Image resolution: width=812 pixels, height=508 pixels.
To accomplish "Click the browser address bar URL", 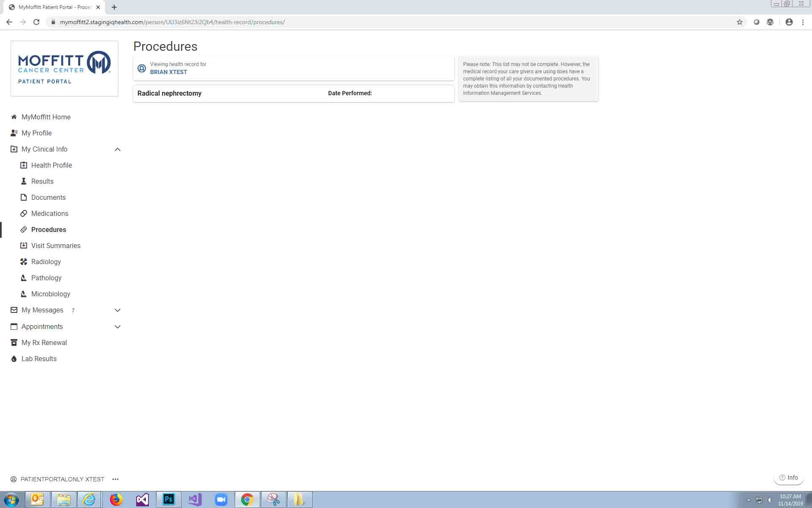I will point(172,22).
